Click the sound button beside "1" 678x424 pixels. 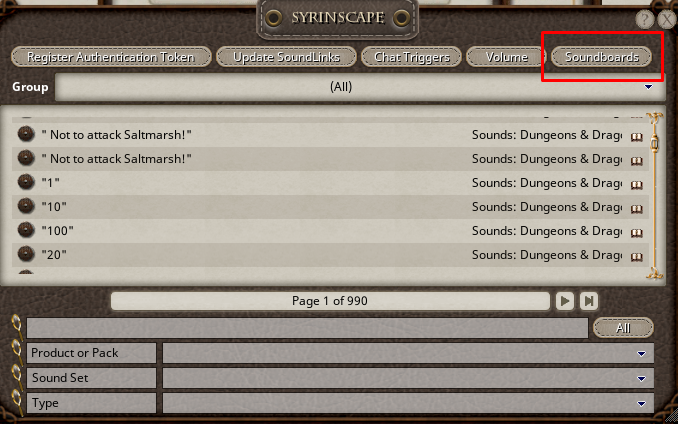(x=26, y=182)
